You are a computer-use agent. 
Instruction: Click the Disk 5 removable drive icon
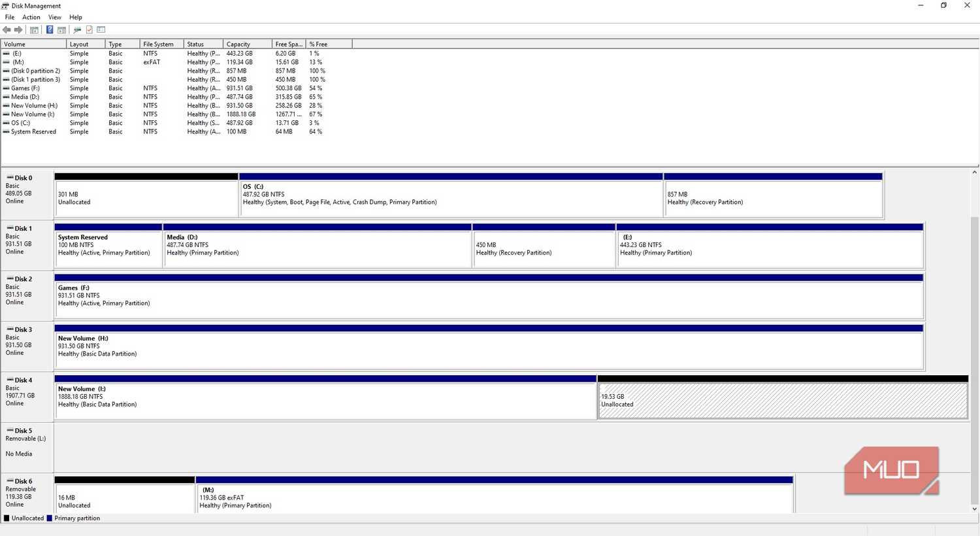click(x=10, y=431)
